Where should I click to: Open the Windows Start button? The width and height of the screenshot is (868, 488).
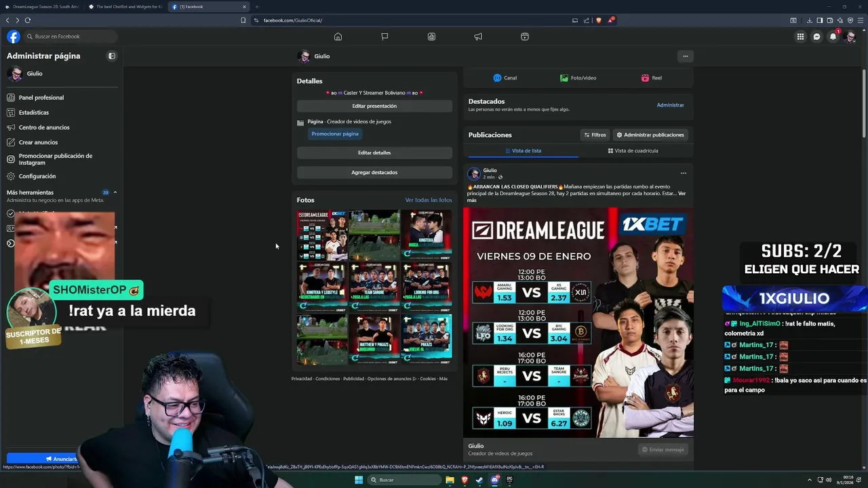click(359, 480)
